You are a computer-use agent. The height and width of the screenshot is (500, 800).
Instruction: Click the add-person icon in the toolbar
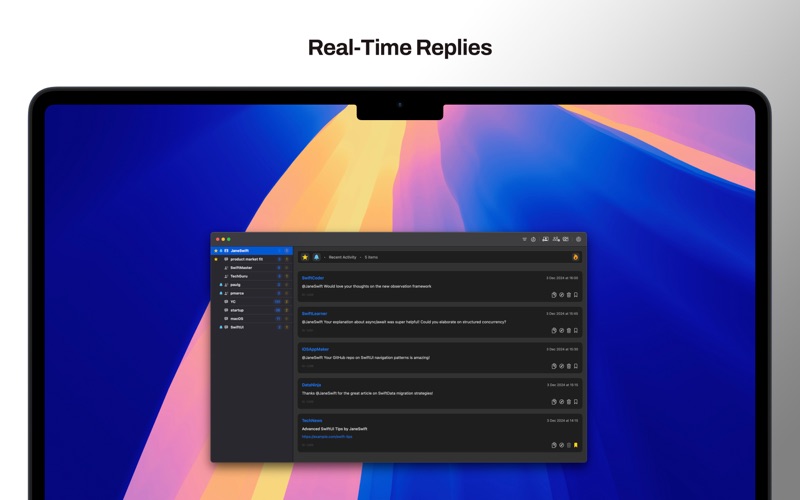[545, 239]
